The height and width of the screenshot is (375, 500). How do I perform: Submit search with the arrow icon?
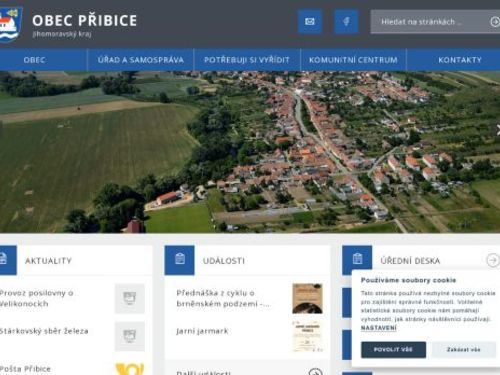tap(495, 22)
